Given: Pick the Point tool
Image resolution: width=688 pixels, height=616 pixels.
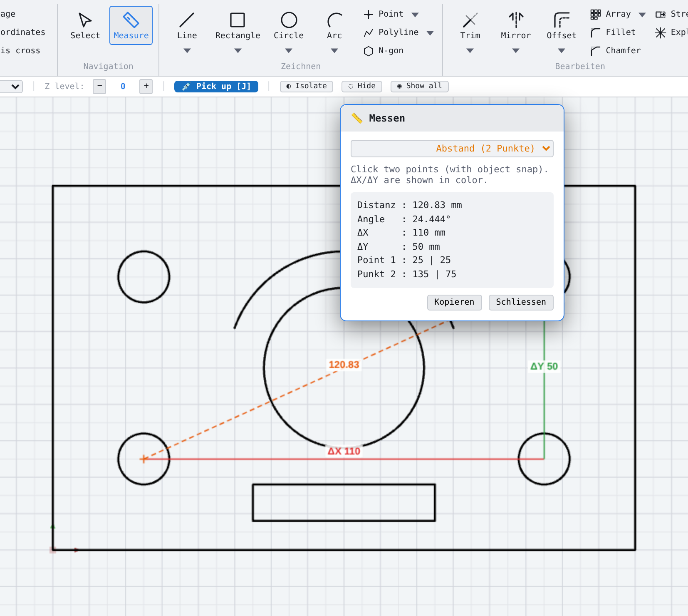Looking at the screenshot, I should [x=384, y=14].
